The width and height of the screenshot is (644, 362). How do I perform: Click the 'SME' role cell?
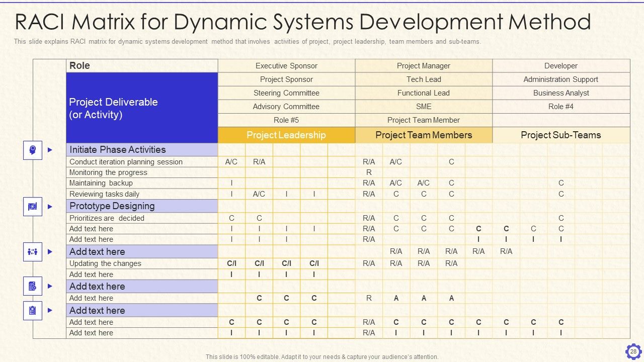424,107
